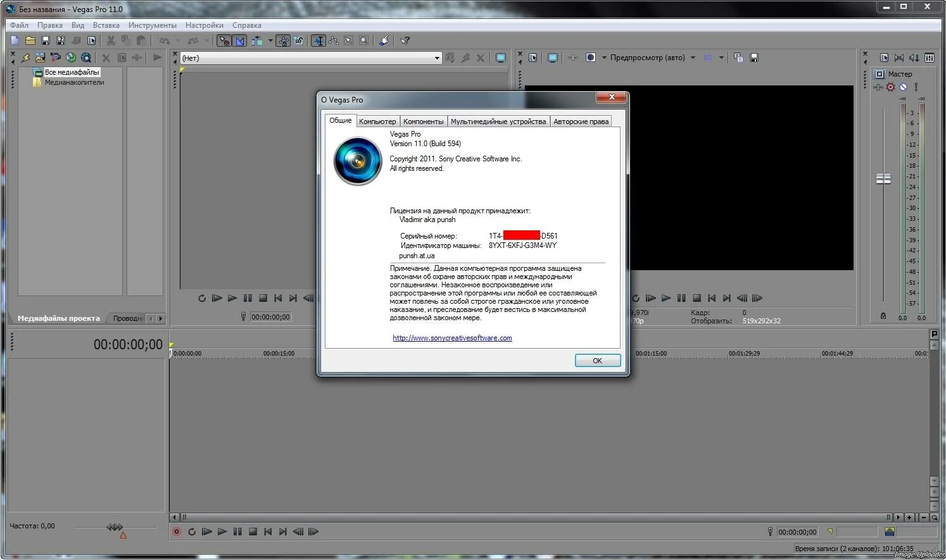Select the Normal Edit tool icon
Image resolution: width=946 pixels, height=560 pixels.
click(318, 40)
